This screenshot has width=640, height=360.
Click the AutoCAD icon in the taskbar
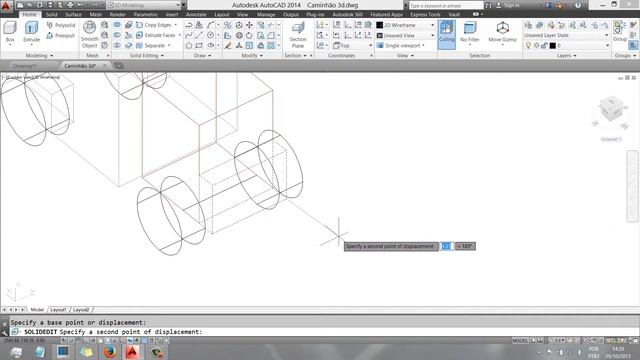132,352
